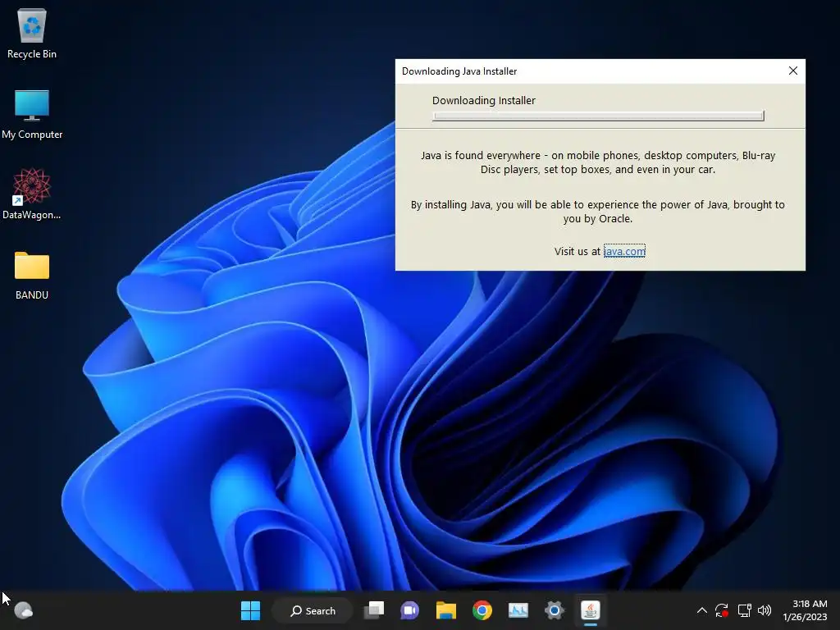Open the clock showing 3:18 AM
This screenshot has width=840, height=630.
(x=805, y=610)
